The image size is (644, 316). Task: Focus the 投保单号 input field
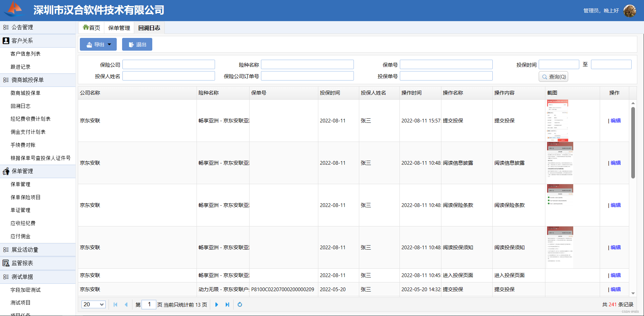tap(446, 76)
